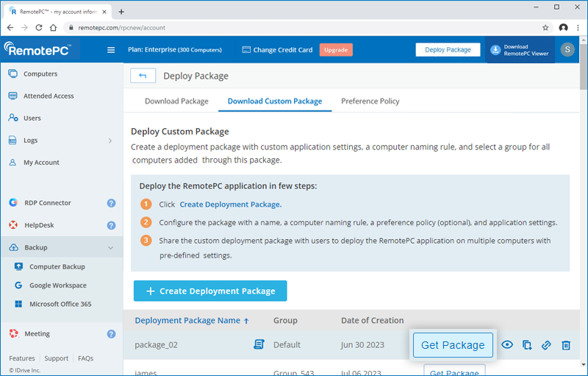This screenshot has height=376, width=588.
Task: Open the policy icon beside package_02 name
Action: (259, 344)
